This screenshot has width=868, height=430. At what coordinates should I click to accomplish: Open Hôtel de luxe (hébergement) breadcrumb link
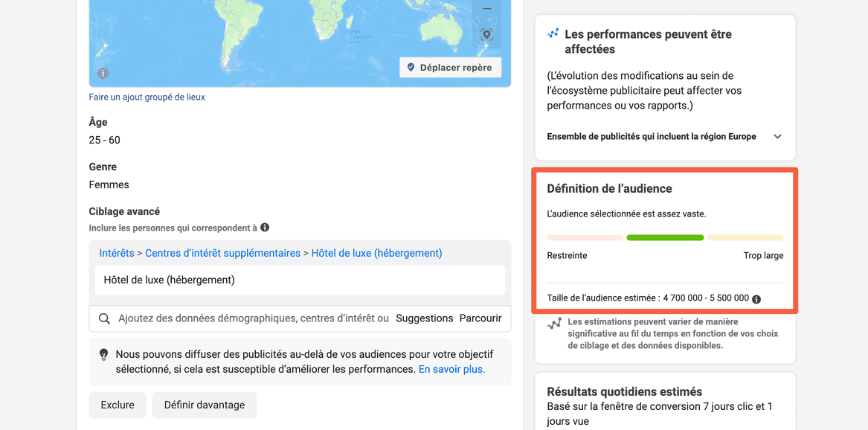tap(376, 253)
